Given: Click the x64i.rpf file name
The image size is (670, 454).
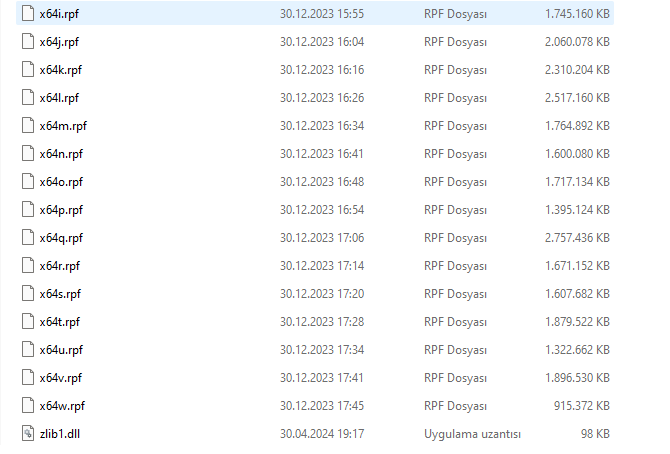Looking at the screenshot, I should (59, 14).
